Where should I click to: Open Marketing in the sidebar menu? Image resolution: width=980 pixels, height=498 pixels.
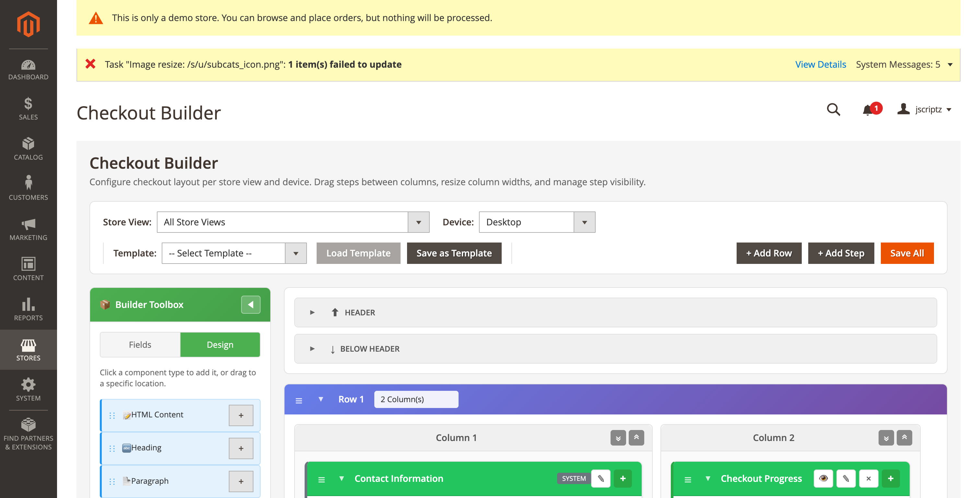coord(28,225)
